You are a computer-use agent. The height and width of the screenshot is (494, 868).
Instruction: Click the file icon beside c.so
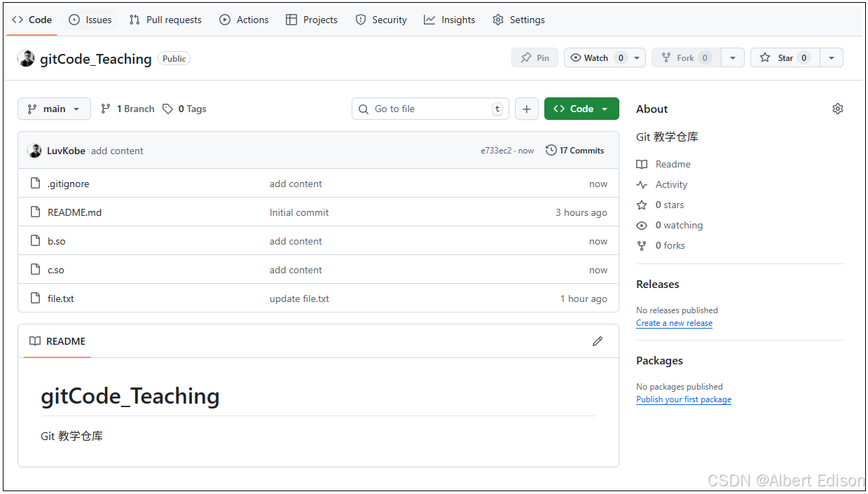coord(35,270)
